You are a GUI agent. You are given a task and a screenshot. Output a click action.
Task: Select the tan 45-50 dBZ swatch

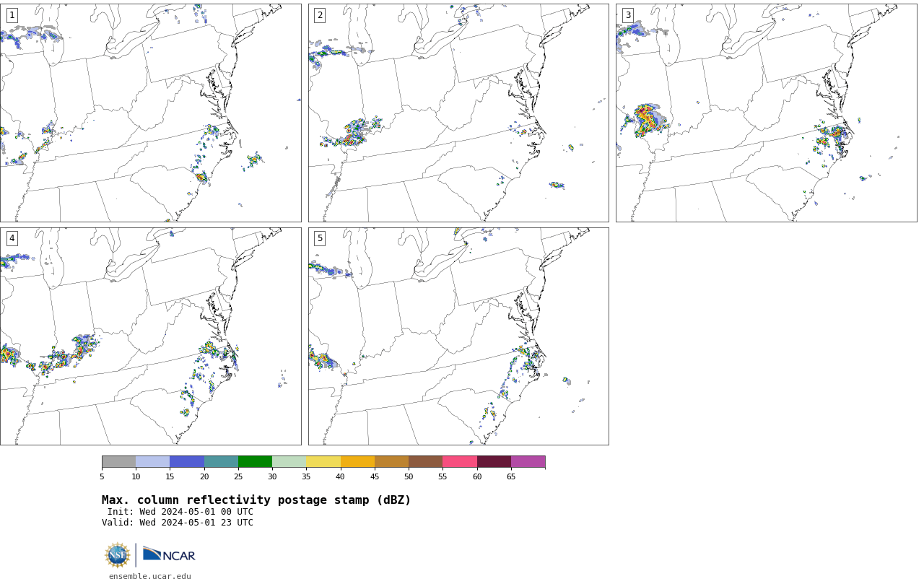coord(391,462)
